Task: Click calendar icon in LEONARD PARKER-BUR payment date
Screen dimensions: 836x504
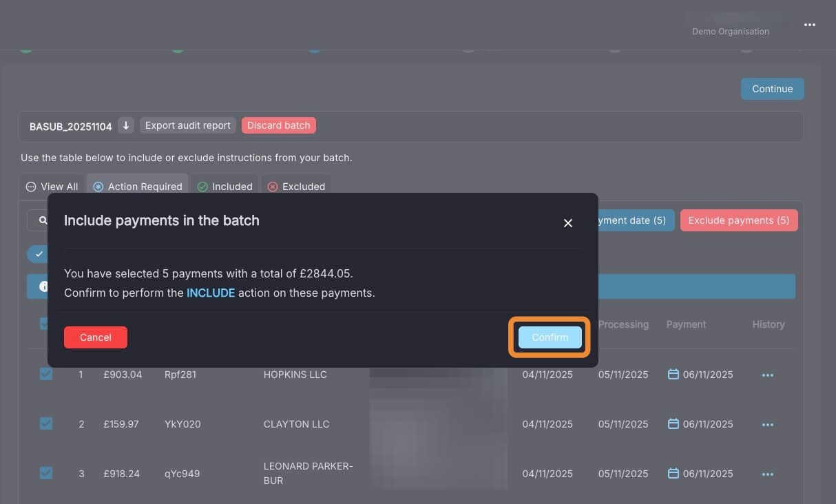Action: (673, 473)
